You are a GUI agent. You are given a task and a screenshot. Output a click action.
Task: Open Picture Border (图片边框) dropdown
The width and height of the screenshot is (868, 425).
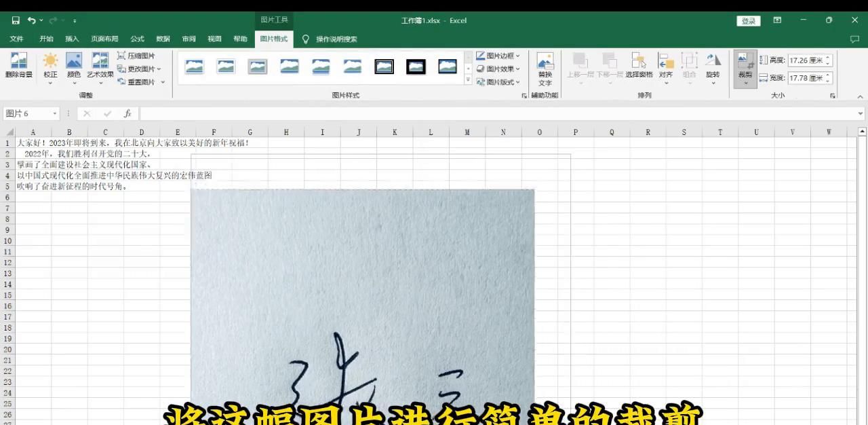pos(498,56)
